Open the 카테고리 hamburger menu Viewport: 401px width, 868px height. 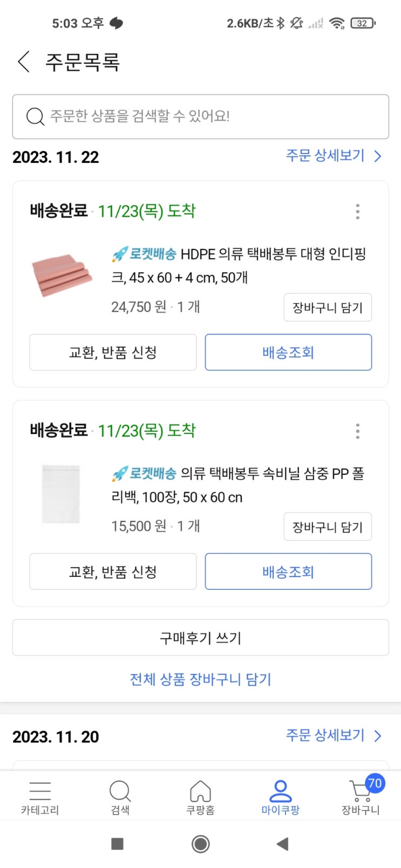(x=40, y=797)
